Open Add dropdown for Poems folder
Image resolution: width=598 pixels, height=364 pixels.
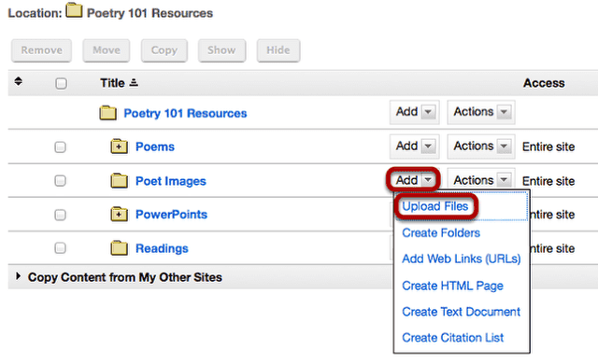point(415,147)
